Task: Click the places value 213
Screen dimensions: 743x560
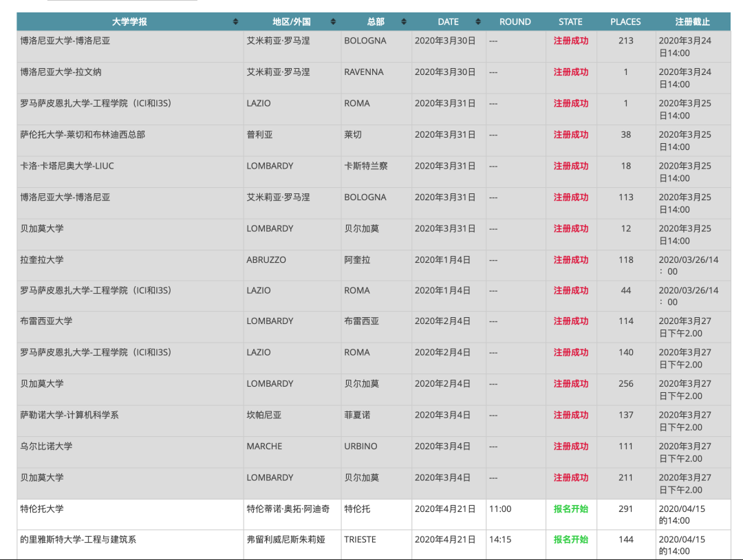Action: pyautogui.click(x=626, y=41)
